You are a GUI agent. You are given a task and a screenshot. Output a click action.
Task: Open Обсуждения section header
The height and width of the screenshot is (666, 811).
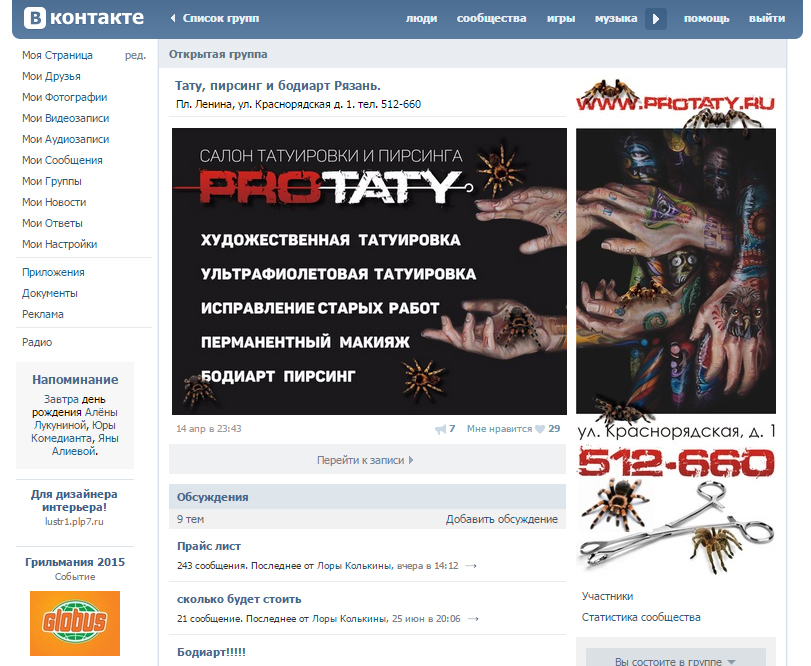coord(213,497)
